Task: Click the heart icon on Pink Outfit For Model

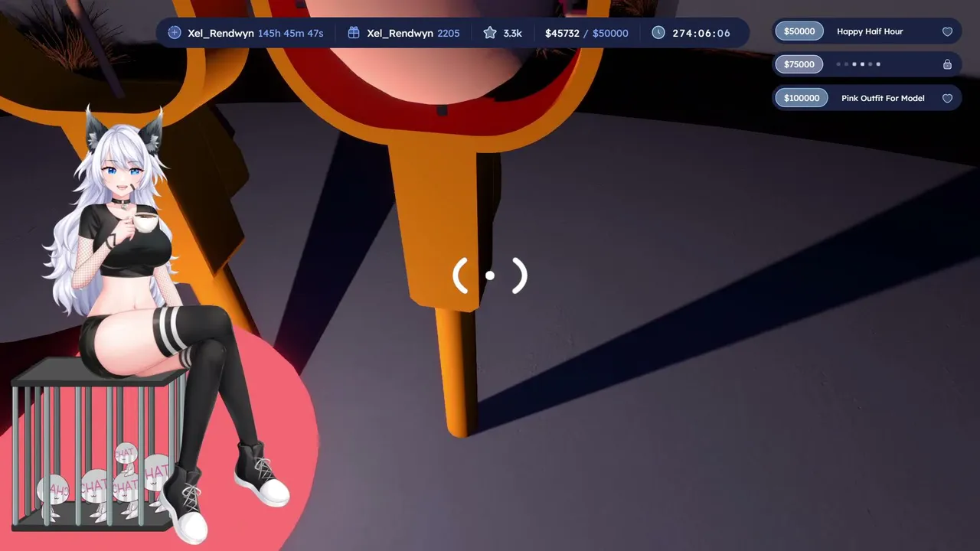Action: (947, 98)
